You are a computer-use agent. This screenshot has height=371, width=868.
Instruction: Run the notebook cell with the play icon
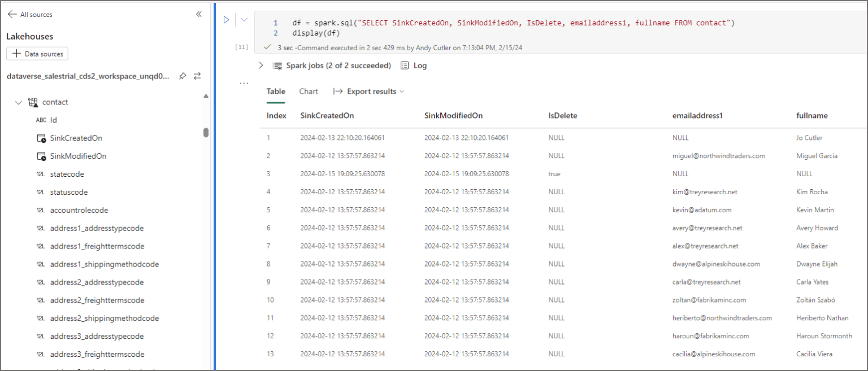pos(227,19)
